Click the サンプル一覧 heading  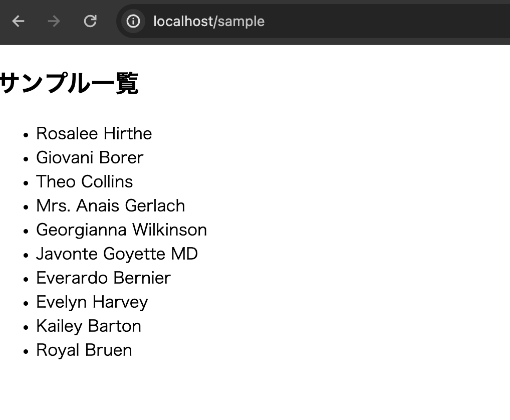coord(69,83)
